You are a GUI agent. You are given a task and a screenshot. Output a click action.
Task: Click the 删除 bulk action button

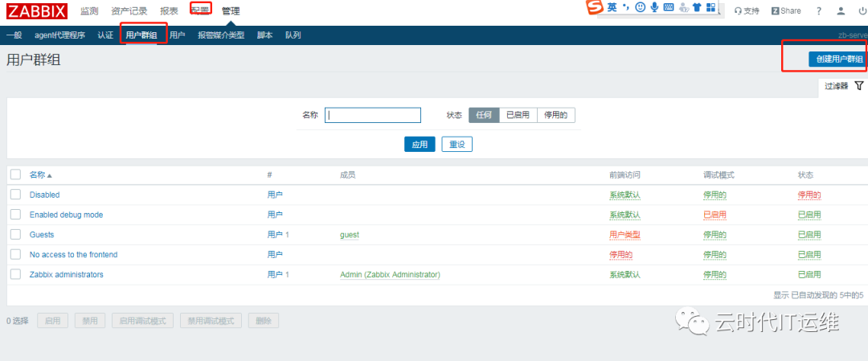click(x=264, y=321)
